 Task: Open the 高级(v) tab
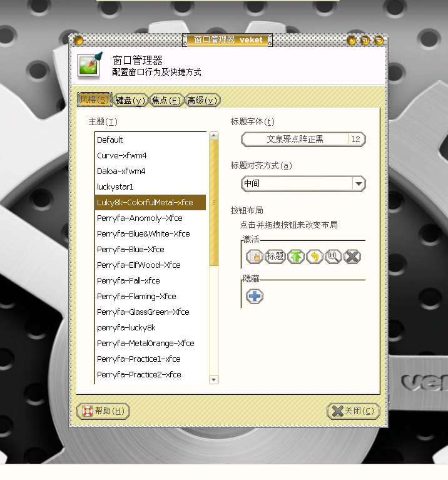[202, 100]
